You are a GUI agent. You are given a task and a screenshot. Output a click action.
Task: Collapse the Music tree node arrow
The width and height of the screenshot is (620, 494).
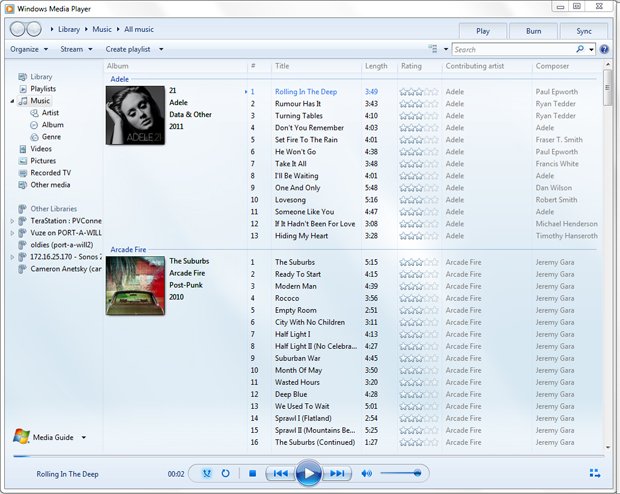click(12, 101)
